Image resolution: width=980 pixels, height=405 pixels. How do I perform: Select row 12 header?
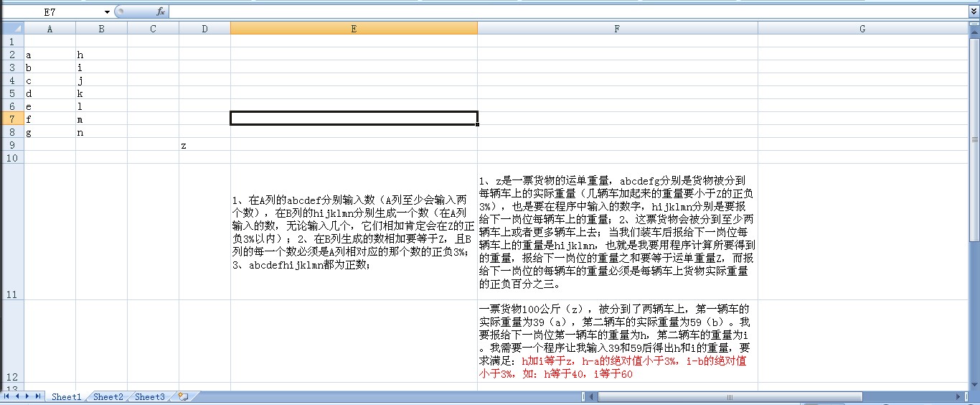(12, 341)
